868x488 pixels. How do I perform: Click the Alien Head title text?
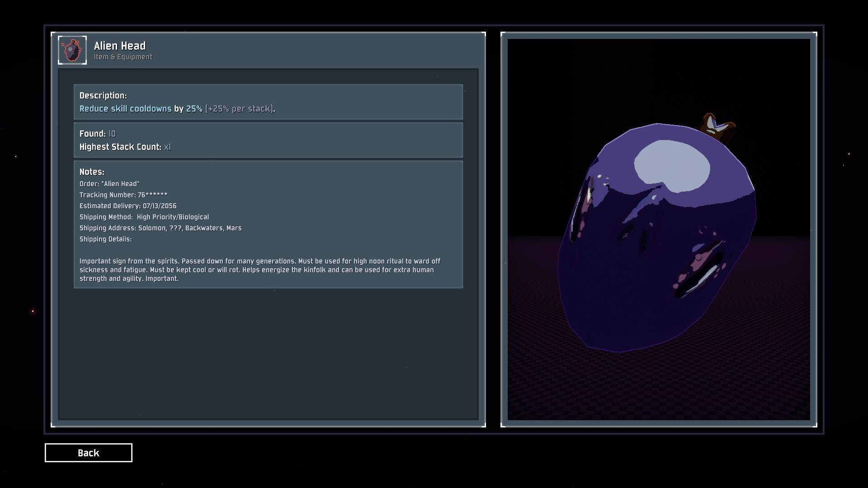120,46
